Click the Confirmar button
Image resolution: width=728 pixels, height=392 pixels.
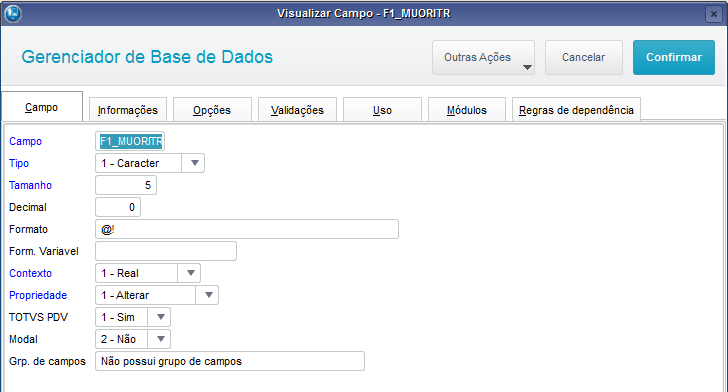click(x=674, y=57)
